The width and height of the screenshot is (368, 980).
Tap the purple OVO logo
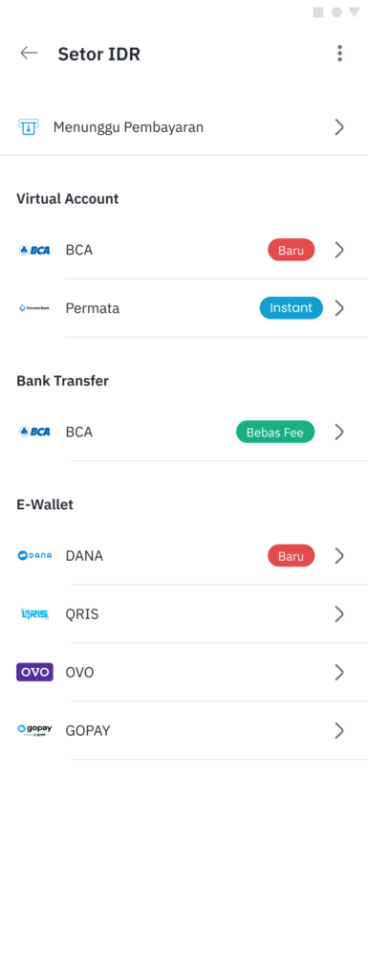(34, 672)
